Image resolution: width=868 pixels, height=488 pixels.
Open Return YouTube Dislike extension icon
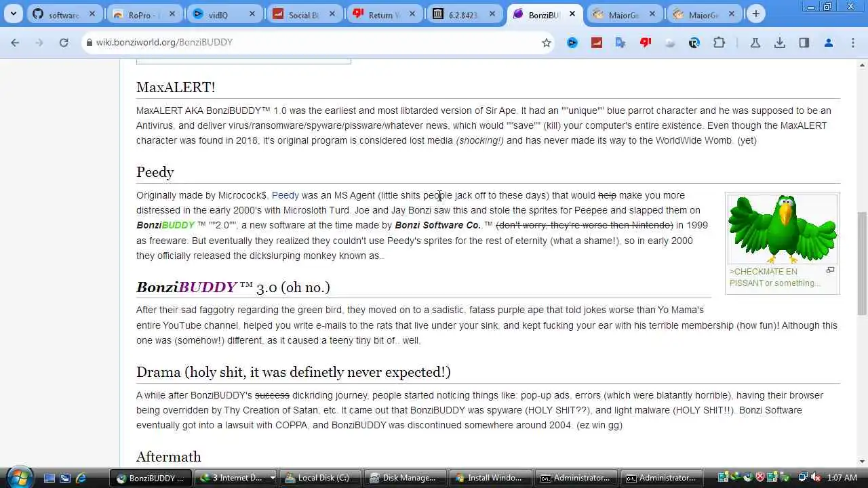click(646, 42)
